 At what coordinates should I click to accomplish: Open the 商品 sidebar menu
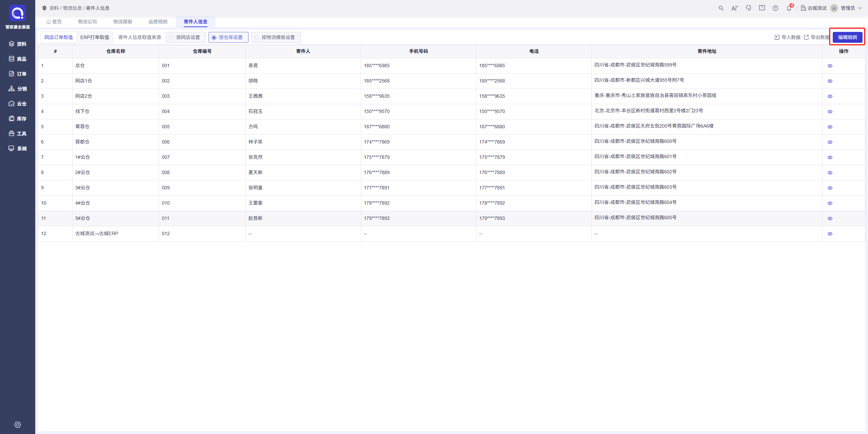click(18, 59)
